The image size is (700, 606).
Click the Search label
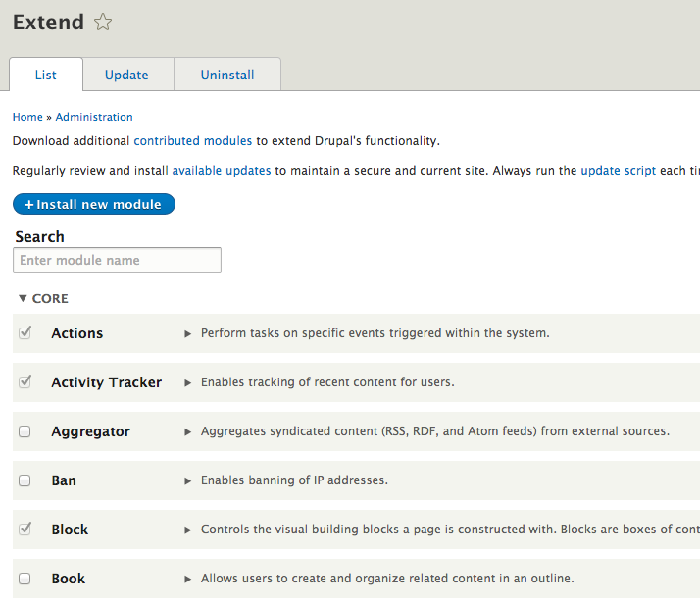coord(40,237)
